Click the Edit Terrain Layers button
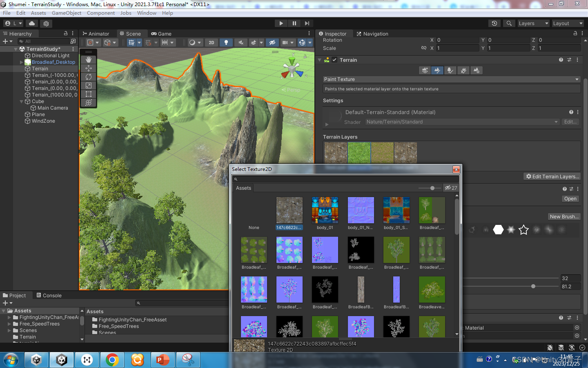The image size is (588, 368). 552,177
